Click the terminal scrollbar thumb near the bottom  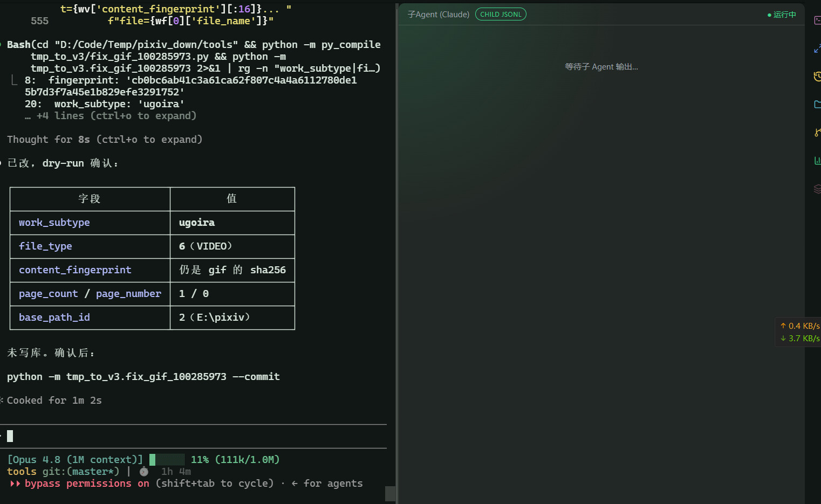[391, 494]
